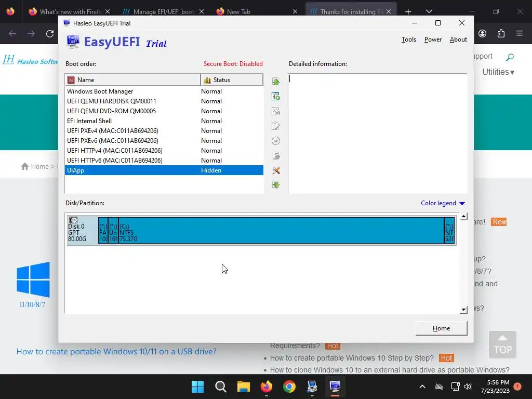Expand the Color legend dropdown
The height and width of the screenshot is (399, 532).
coord(443,203)
